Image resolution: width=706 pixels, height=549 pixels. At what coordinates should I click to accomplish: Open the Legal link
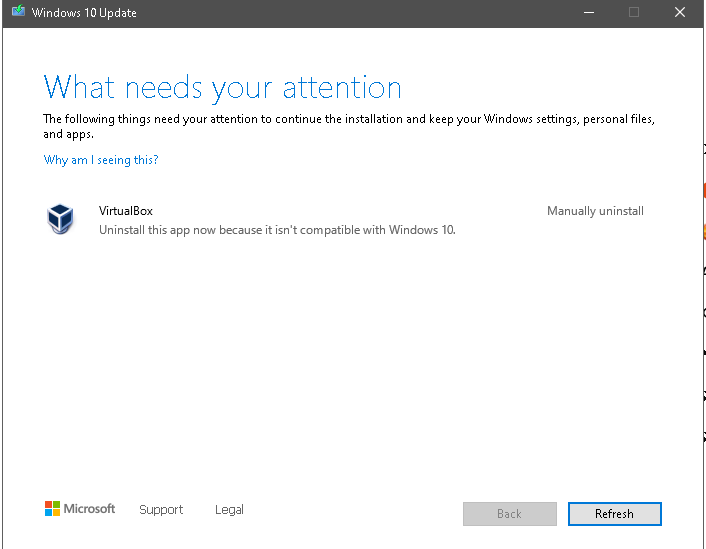[x=229, y=509]
